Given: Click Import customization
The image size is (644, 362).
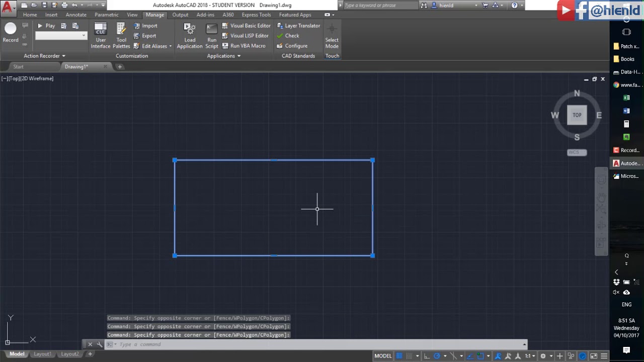Looking at the screenshot, I should click(x=145, y=26).
